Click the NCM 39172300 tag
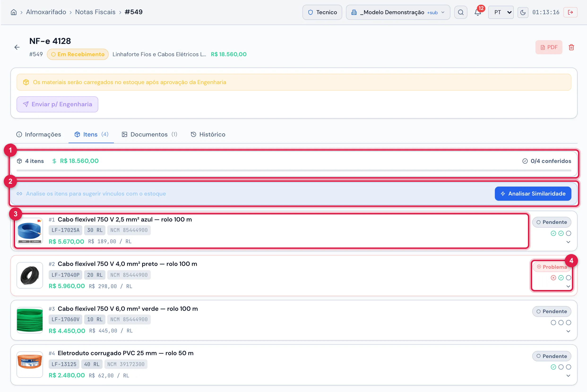 tap(126, 364)
